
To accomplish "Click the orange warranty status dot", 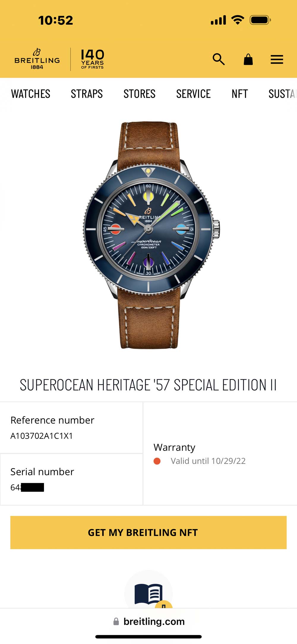I will coord(157,461).
